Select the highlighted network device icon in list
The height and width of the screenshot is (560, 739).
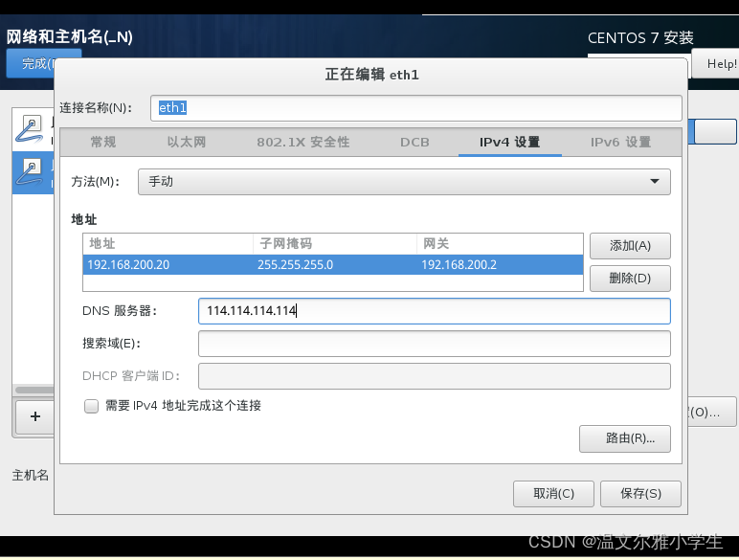(30, 172)
